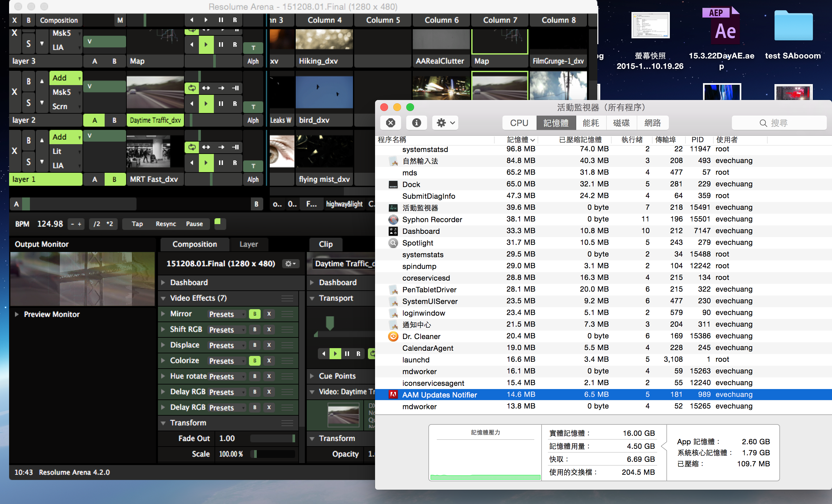Toggle the layer 2 solo S button
Viewport: 832px width, 504px height.
[29, 103]
